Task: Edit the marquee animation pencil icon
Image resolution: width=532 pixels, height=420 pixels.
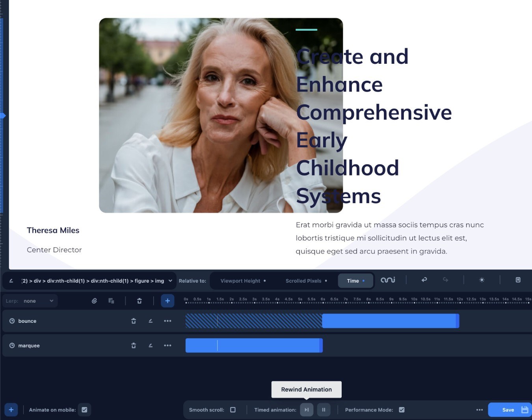Action: coord(151,346)
